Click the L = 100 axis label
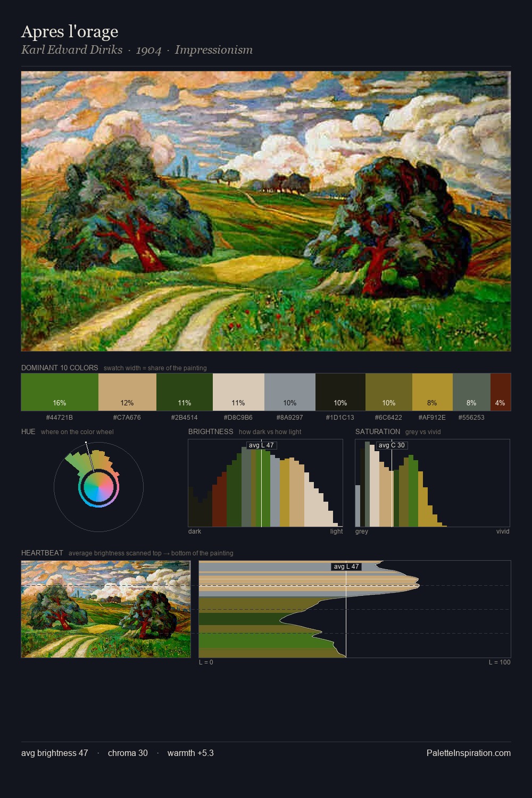This screenshot has height=798, width=532. point(500,662)
